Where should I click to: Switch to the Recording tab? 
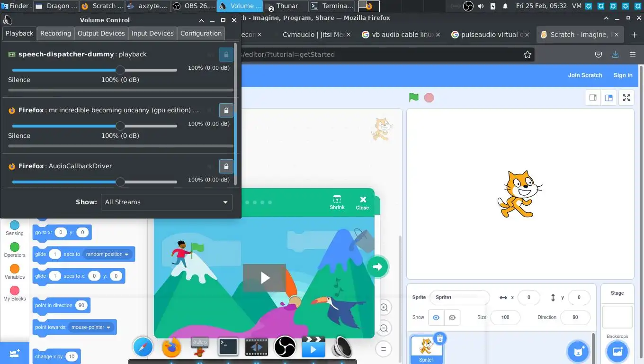(55, 33)
